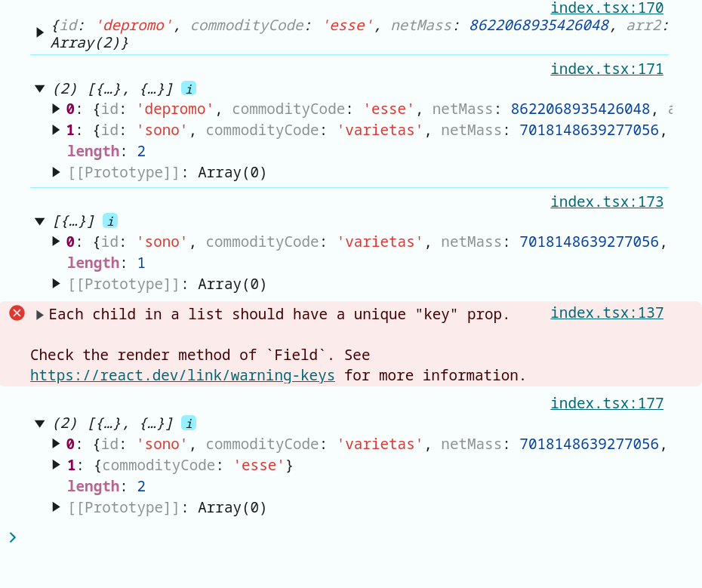The height and width of the screenshot is (588, 702).
Task: Collapse the array logged from index.tsx:171
Action: click(40, 88)
